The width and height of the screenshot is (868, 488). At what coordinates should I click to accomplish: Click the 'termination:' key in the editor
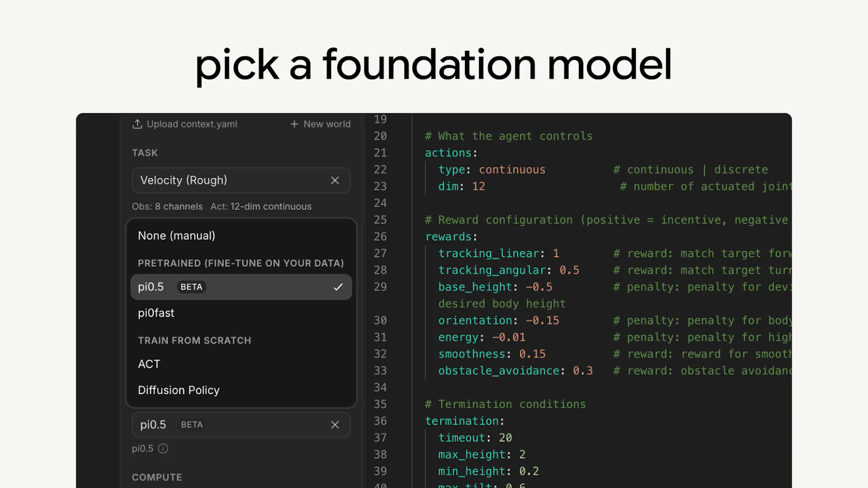(464, 421)
